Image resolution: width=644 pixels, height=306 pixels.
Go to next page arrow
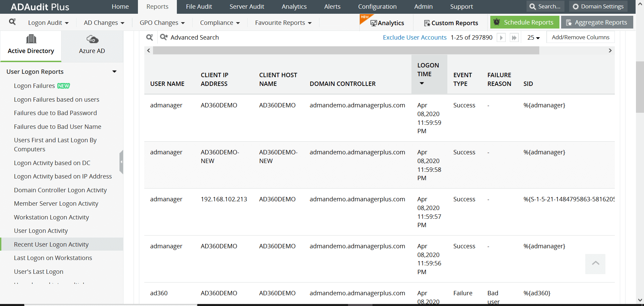[501, 38]
